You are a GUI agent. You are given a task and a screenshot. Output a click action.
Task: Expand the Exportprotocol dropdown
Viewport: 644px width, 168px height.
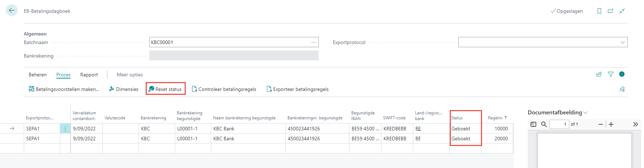622,42
